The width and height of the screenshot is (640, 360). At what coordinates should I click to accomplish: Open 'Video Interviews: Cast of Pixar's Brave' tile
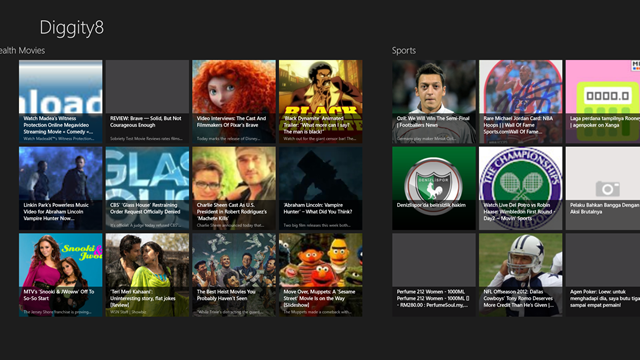pos(234,102)
